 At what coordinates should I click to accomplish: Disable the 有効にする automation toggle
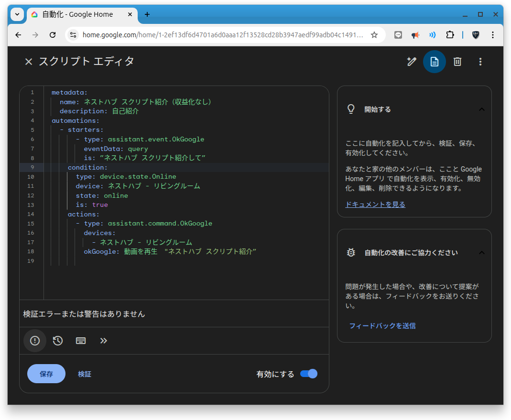(308, 374)
